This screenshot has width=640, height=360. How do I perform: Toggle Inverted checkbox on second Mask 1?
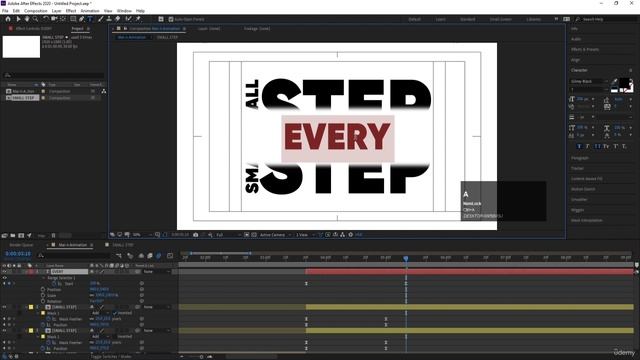[115, 336]
